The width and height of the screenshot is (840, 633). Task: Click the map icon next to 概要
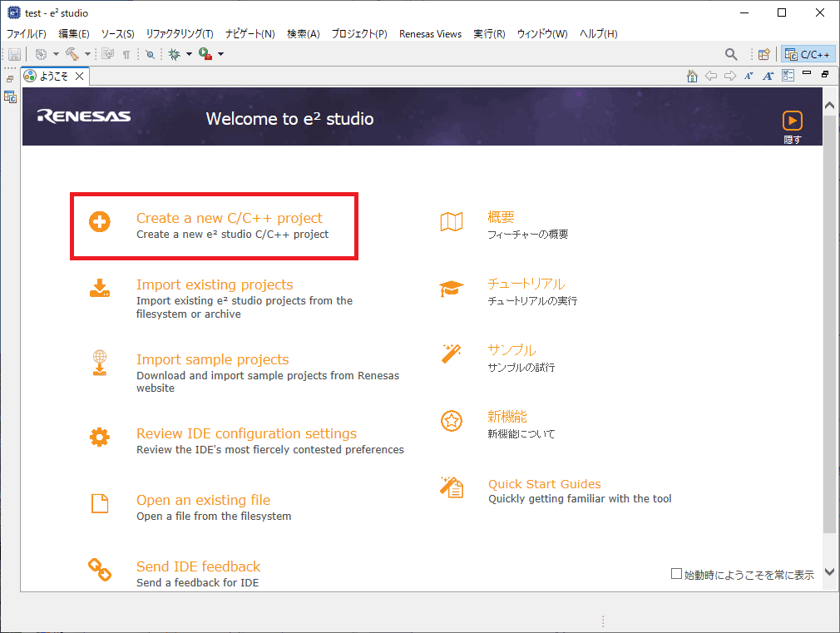452,221
